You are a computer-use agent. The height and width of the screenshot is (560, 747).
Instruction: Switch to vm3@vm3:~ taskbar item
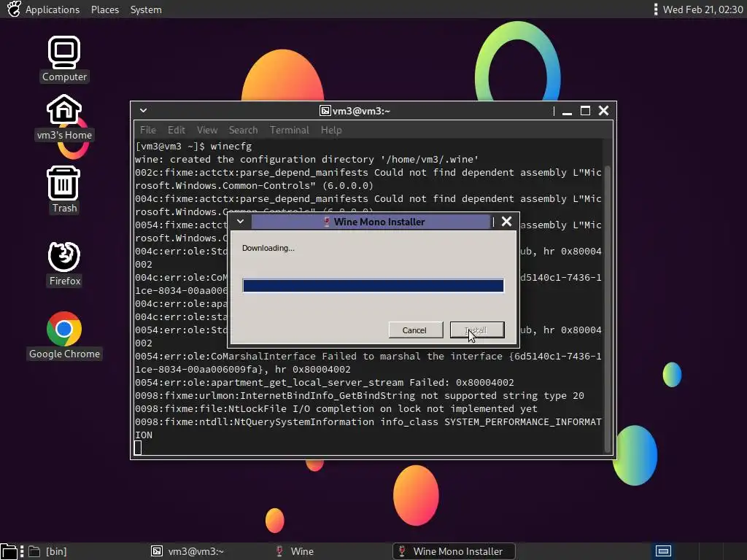coord(187,551)
